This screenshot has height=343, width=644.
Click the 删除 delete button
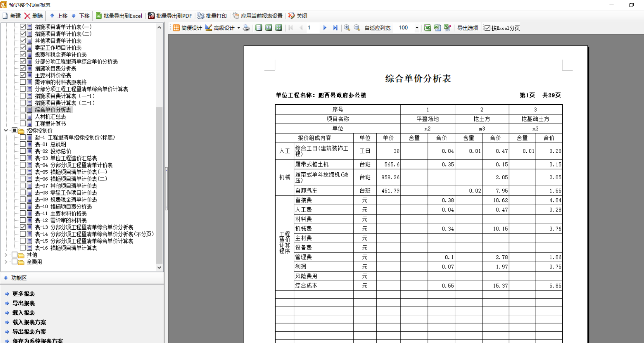click(x=34, y=16)
